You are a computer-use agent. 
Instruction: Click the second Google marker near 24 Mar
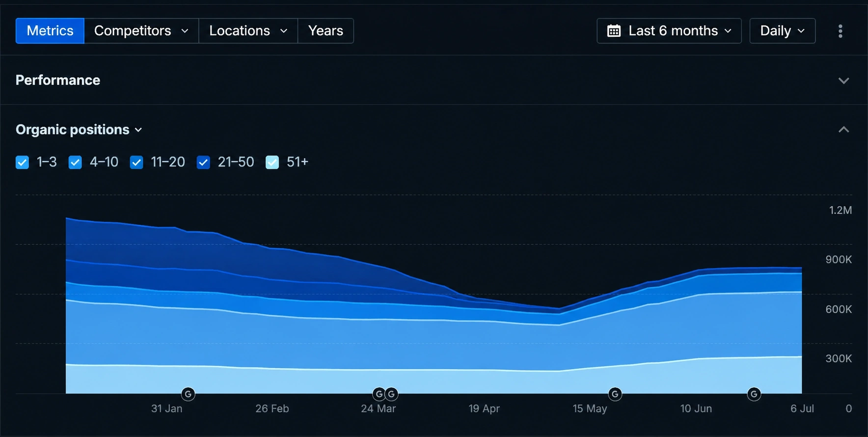click(391, 394)
